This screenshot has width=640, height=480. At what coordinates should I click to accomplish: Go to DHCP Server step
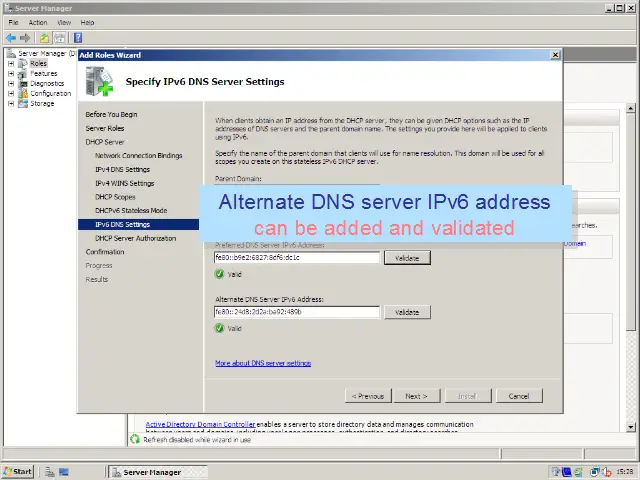coord(105,142)
